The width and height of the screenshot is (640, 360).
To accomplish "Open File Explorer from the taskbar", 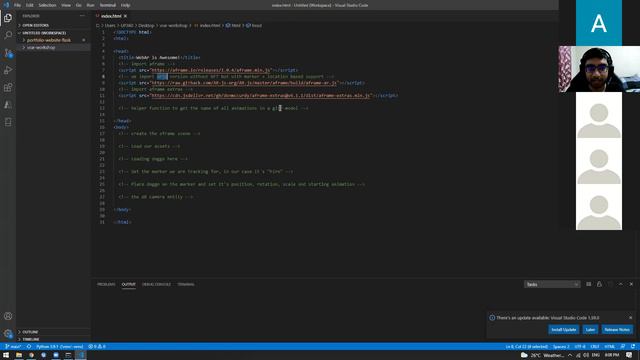I will click(19, 355).
